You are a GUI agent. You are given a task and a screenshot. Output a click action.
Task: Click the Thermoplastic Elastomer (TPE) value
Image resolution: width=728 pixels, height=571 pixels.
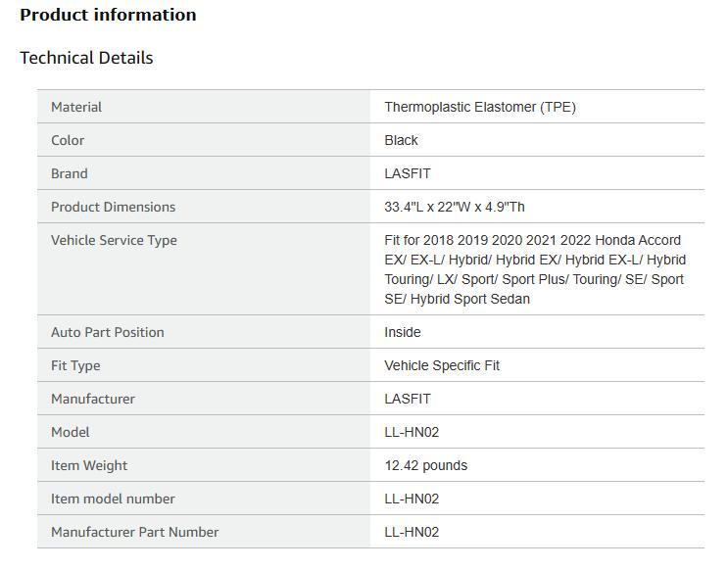click(x=480, y=107)
